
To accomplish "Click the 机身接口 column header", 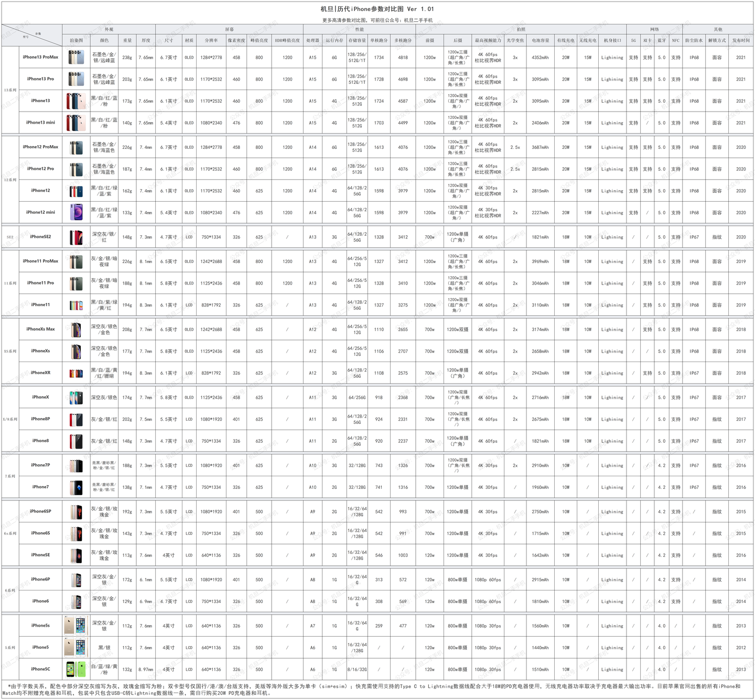I will pos(612,40).
